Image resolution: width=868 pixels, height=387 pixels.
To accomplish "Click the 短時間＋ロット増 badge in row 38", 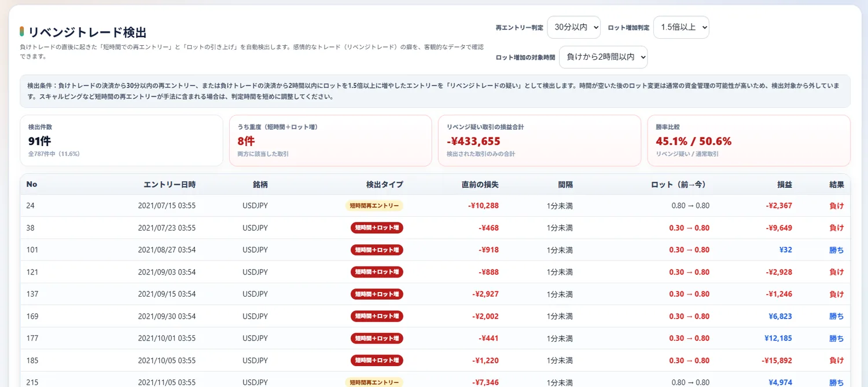I will click(377, 228).
